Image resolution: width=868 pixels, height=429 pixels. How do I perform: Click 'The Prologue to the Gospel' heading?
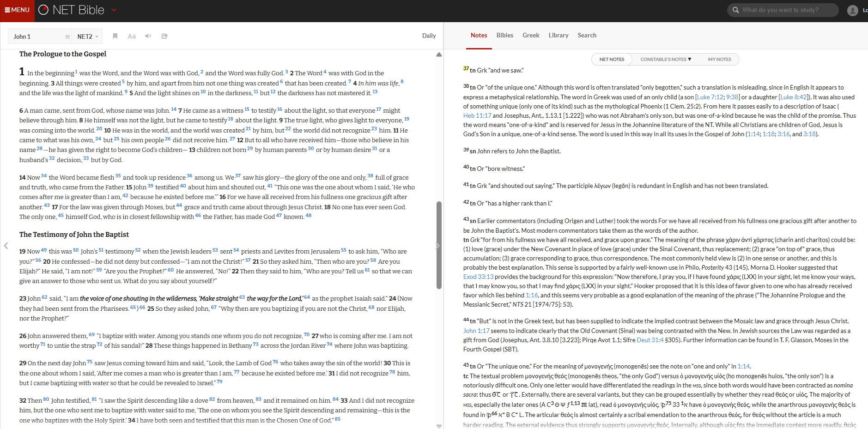coord(63,54)
